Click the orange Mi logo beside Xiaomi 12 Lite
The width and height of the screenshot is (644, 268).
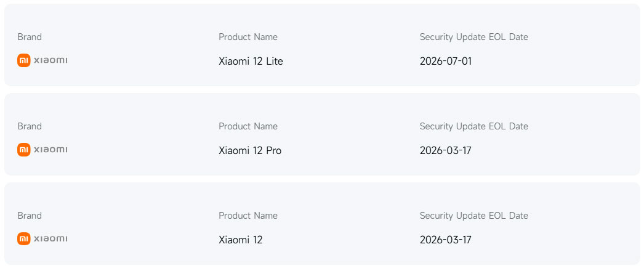click(23, 60)
